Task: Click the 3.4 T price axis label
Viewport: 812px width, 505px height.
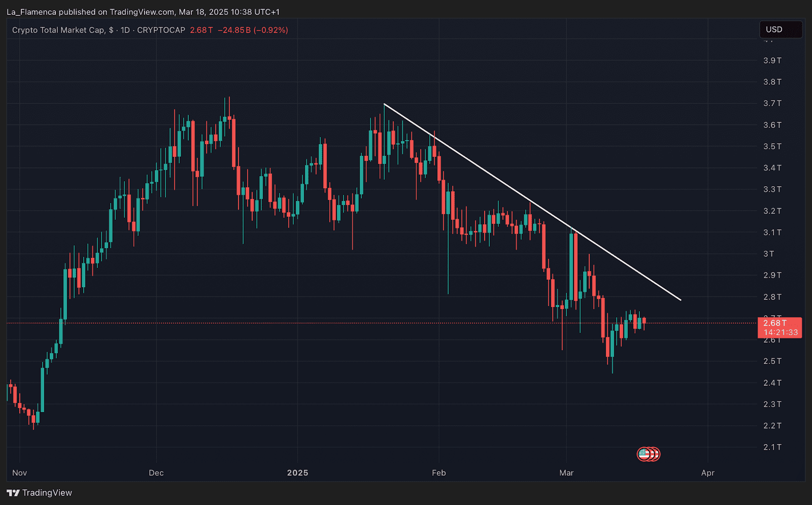Action: point(772,167)
